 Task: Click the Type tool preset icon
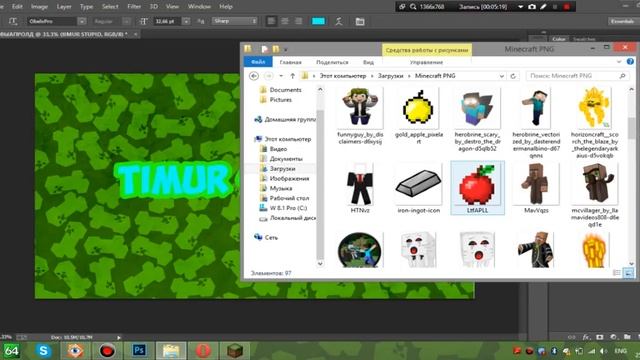(x=13, y=21)
